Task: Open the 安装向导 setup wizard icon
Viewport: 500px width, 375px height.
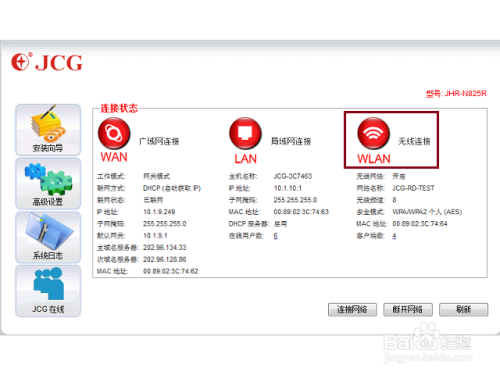Action: [x=48, y=130]
